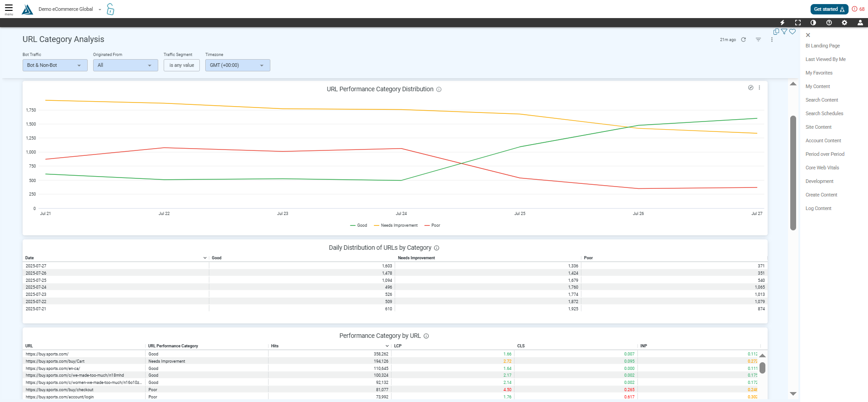The height and width of the screenshot is (402, 868).
Task: Open settings via the gear icon
Action: coord(844,23)
